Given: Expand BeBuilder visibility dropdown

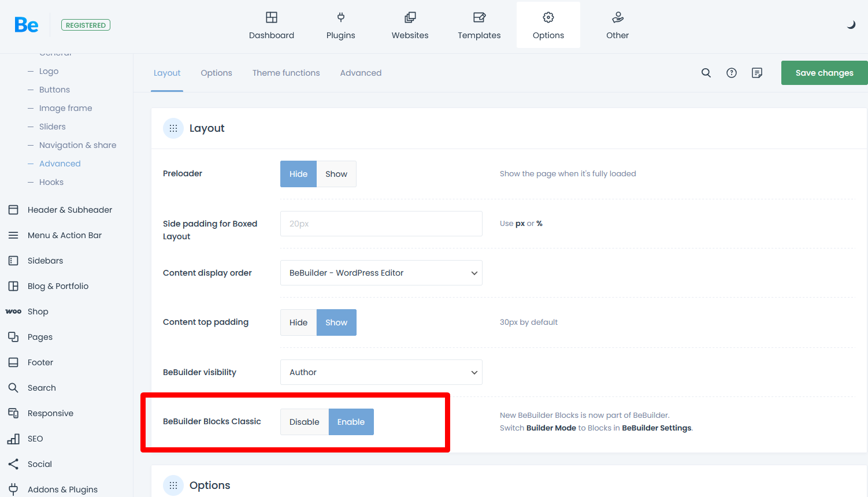Looking at the screenshot, I should (x=381, y=372).
